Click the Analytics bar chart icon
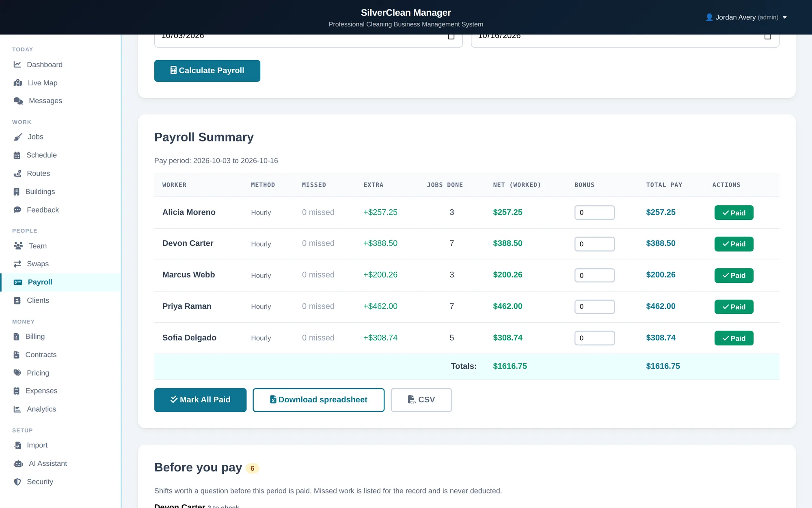This screenshot has height=508, width=812. (17, 409)
